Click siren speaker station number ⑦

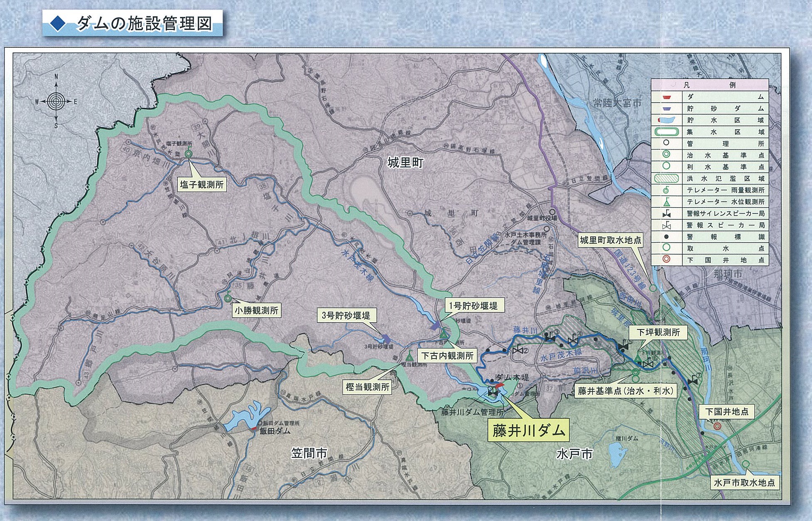(692, 381)
